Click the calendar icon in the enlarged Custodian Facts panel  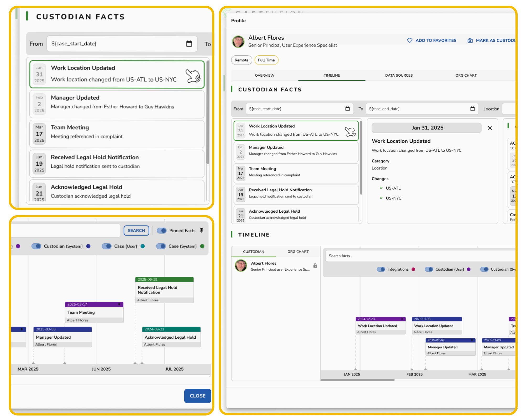(189, 44)
